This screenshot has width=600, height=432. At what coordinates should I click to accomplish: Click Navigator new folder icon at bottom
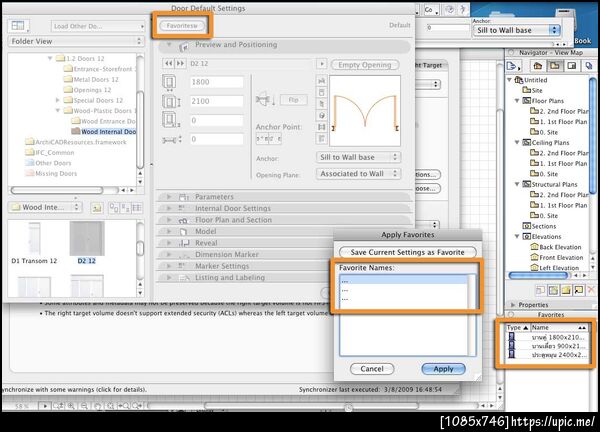pos(566,290)
